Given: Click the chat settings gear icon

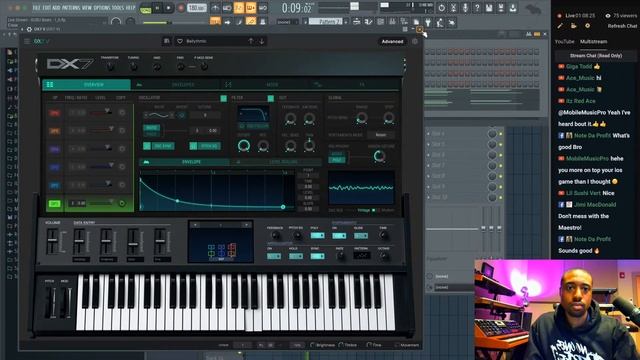Looking at the screenshot, I should coord(587,26).
